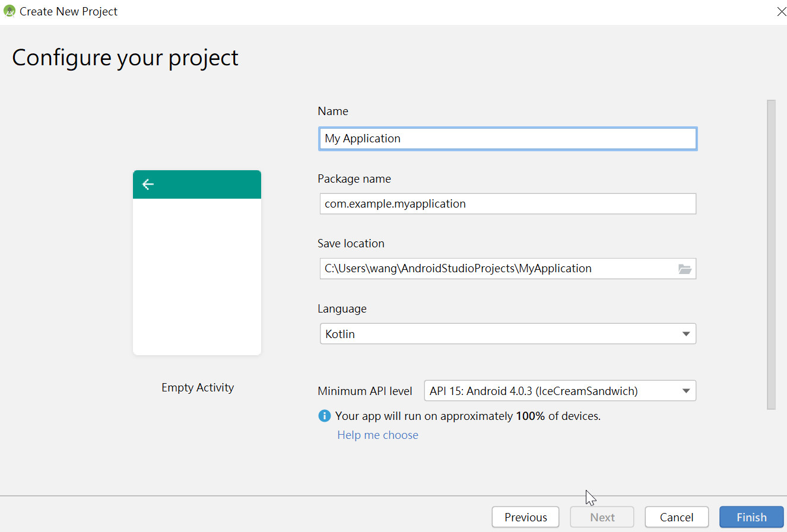Select the Empty Activity preview thumbnail
This screenshot has width=787, height=532.
coord(197,263)
